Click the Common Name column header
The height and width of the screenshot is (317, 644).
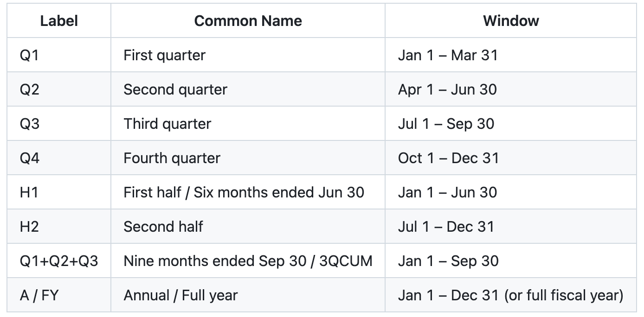(x=248, y=21)
